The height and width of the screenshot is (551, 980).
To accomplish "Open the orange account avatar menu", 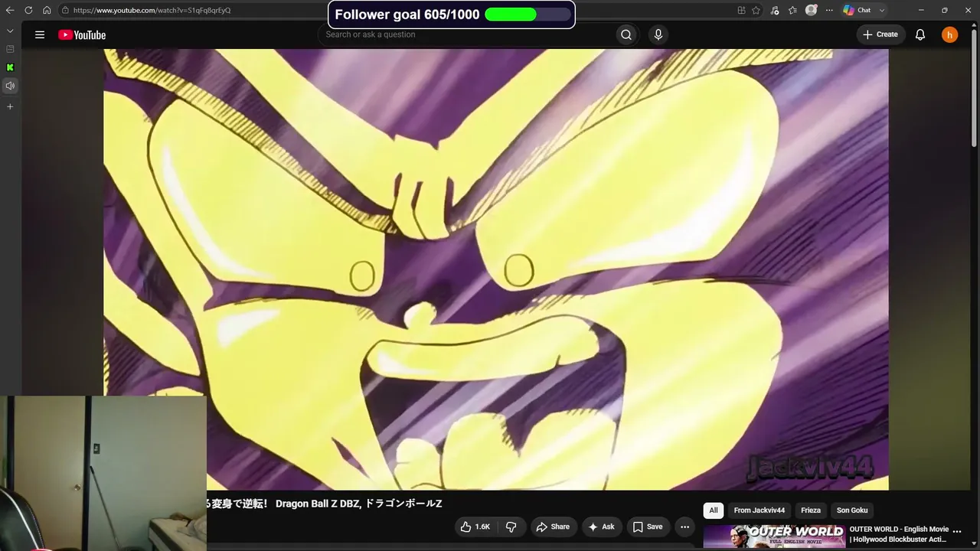I will point(949,34).
